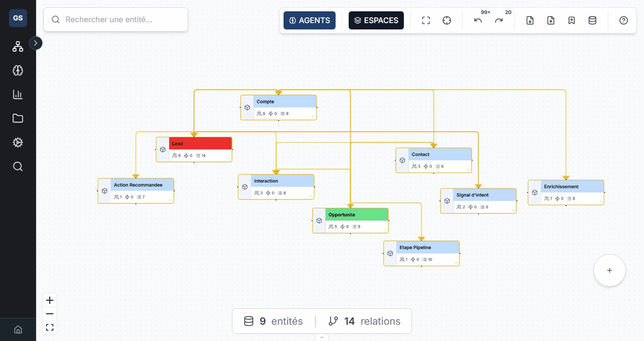Toggle fit-to-screen in the zoom controls
The height and width of the screenshot is (341, 644).
click(50, 327)
